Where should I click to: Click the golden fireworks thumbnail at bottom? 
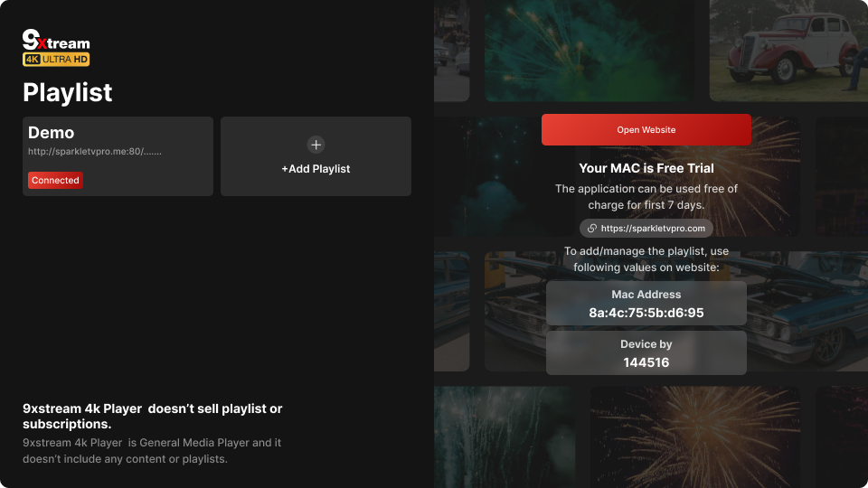pyautogui.click(x=694, y=437)
